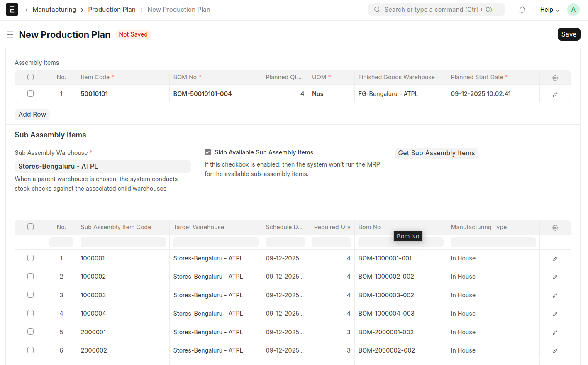This screenshot has width=588, height=365.
Task: Click the user avatar A
Action: click(x=573, y=10)
